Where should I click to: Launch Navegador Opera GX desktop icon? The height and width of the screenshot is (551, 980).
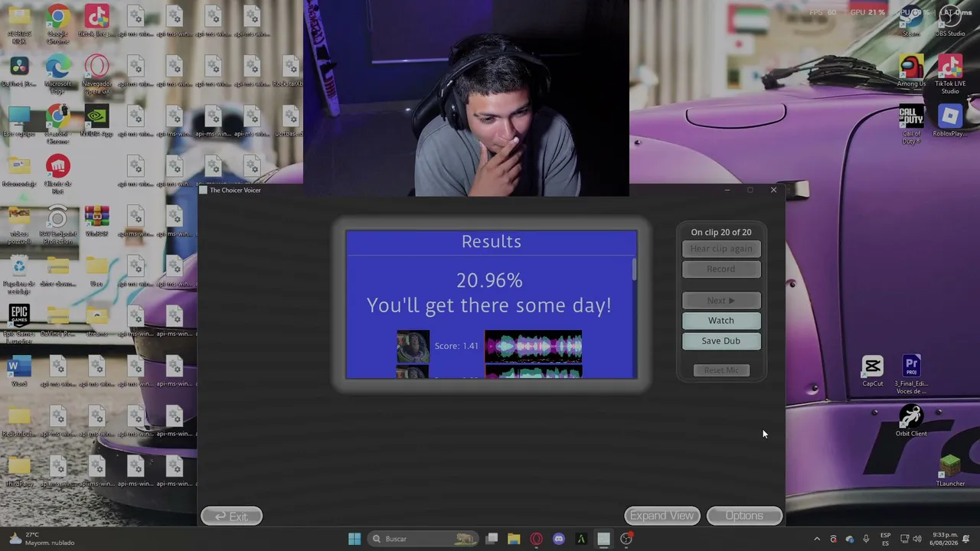tap(96, 74)
